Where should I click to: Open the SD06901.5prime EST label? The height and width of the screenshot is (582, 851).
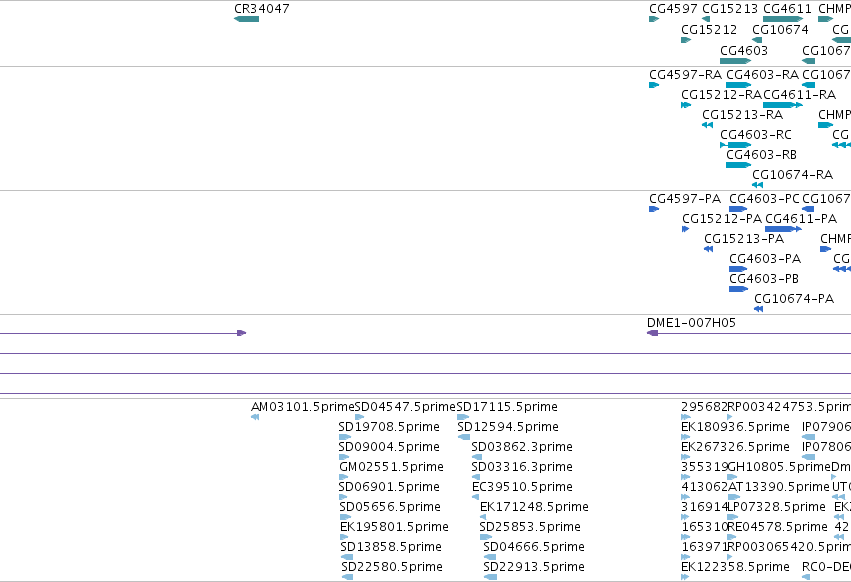pyautogui.click(x=389, y=487)
